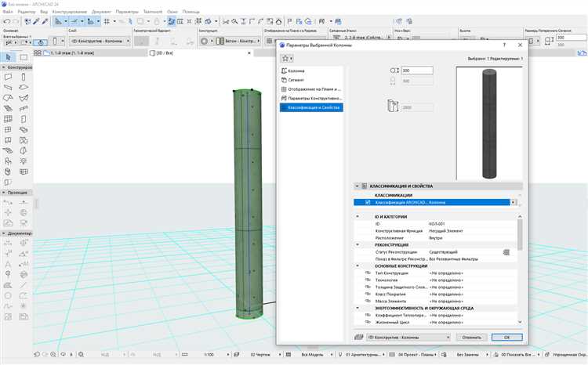
Task: Select the Column tool in toolbox
Action: (x=24, y=78)
